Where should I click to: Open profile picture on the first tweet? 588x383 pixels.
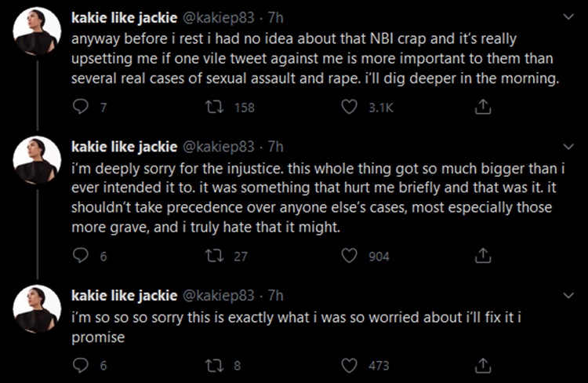click(37, 31)
